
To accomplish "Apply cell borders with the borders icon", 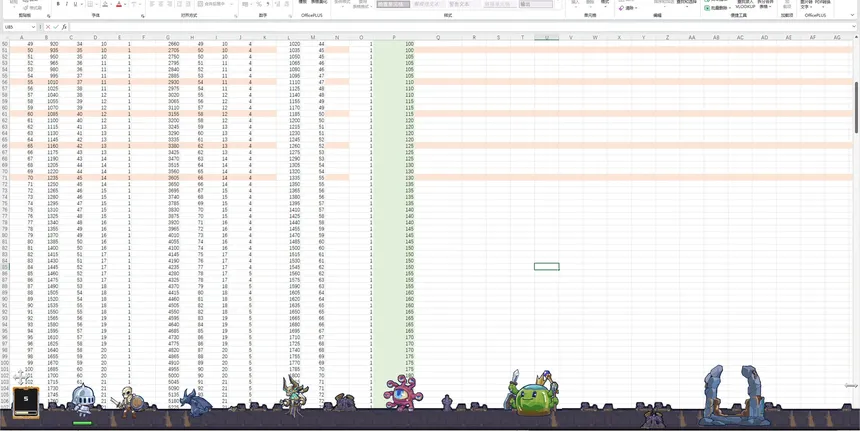I will click(x=90, y=4).
